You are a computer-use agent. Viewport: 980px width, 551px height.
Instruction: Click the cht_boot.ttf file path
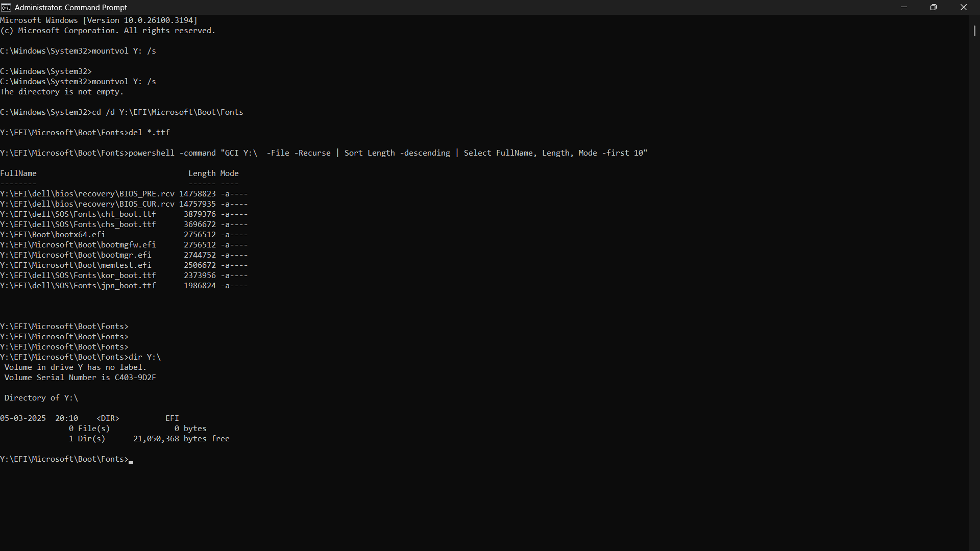(78, 214)
